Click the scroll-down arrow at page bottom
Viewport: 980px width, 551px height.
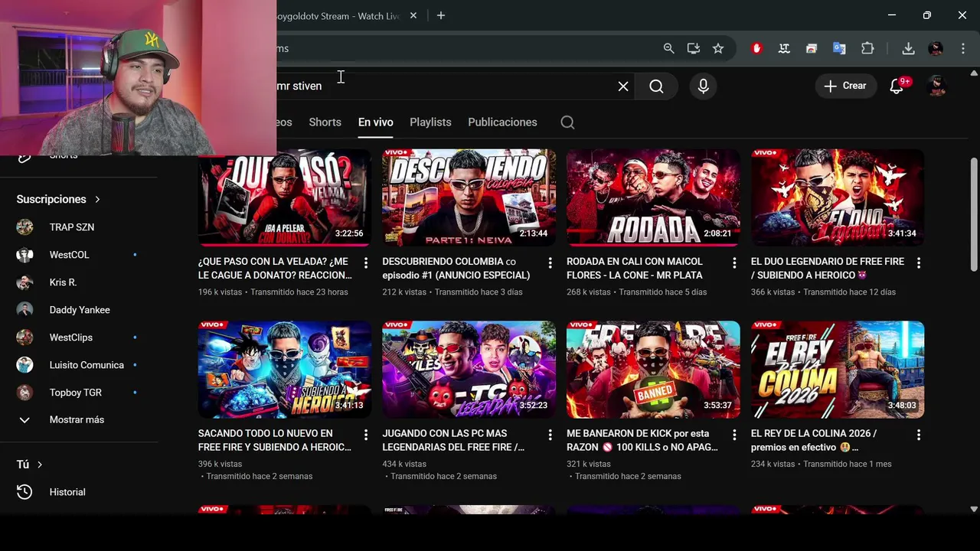(974, 509)
